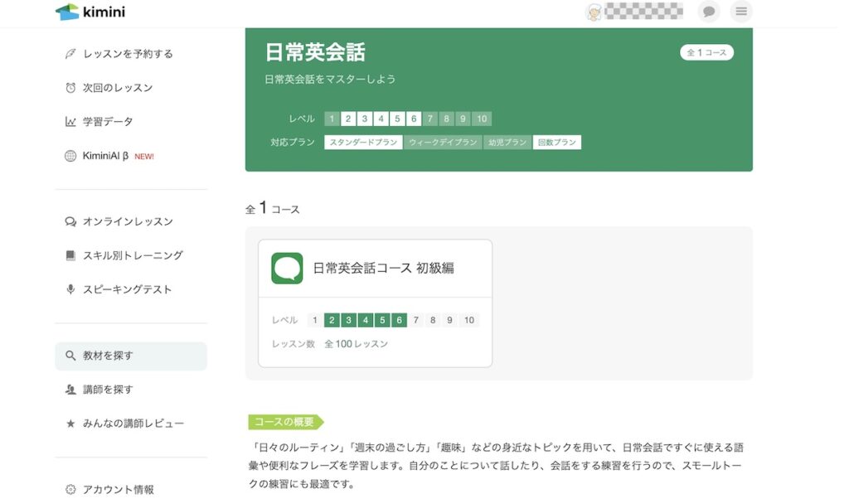
Task: Click the スタンダードプラン plan tag
Action: point(363,143)
